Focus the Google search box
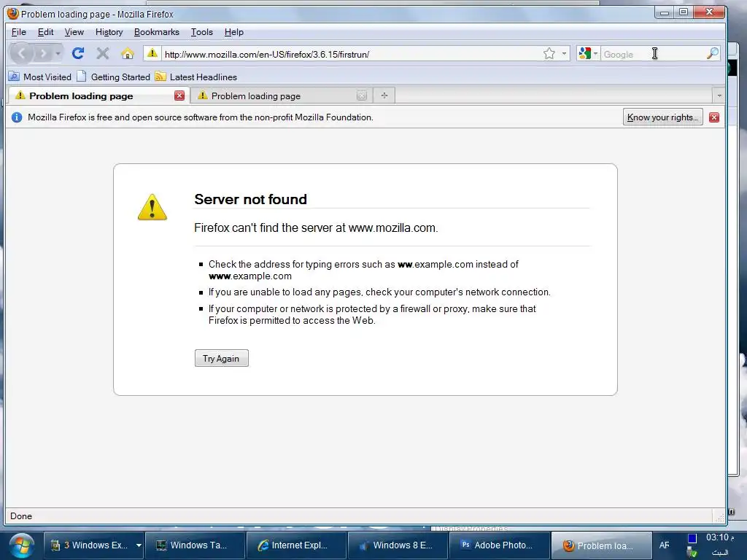 coord(653,54)
